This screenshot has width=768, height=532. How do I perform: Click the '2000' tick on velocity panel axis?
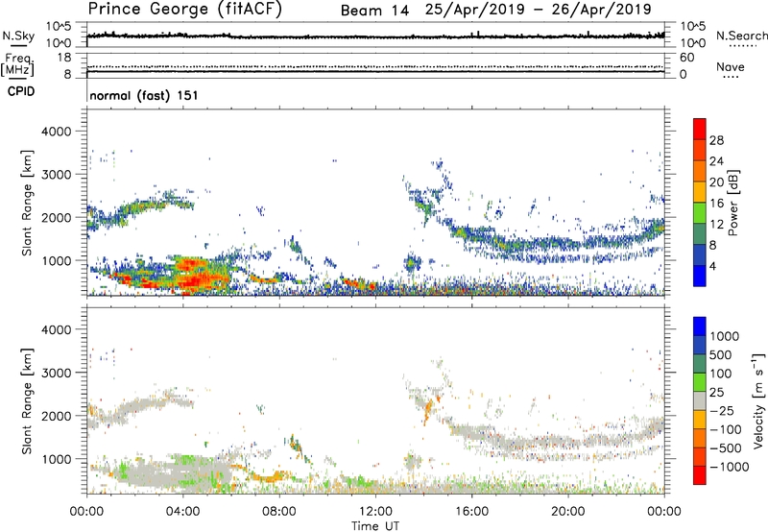pos(56,417)
